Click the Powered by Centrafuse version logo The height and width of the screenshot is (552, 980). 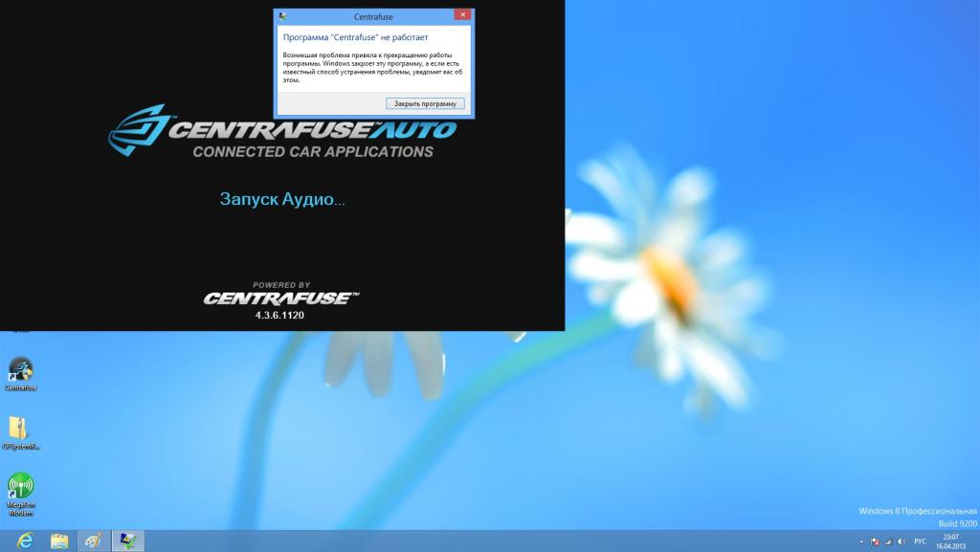click(x=280, y=298)
